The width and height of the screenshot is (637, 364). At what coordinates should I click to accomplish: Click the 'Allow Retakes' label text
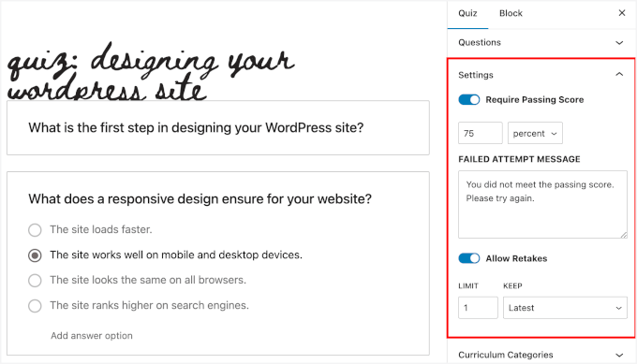pyautogui.click(x=516, y=258)
